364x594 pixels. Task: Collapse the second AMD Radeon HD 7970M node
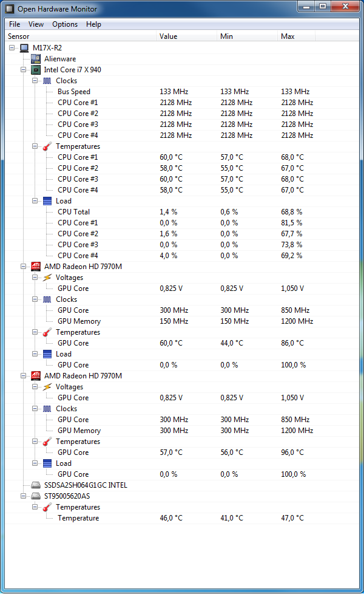click(x=24, y=376)
